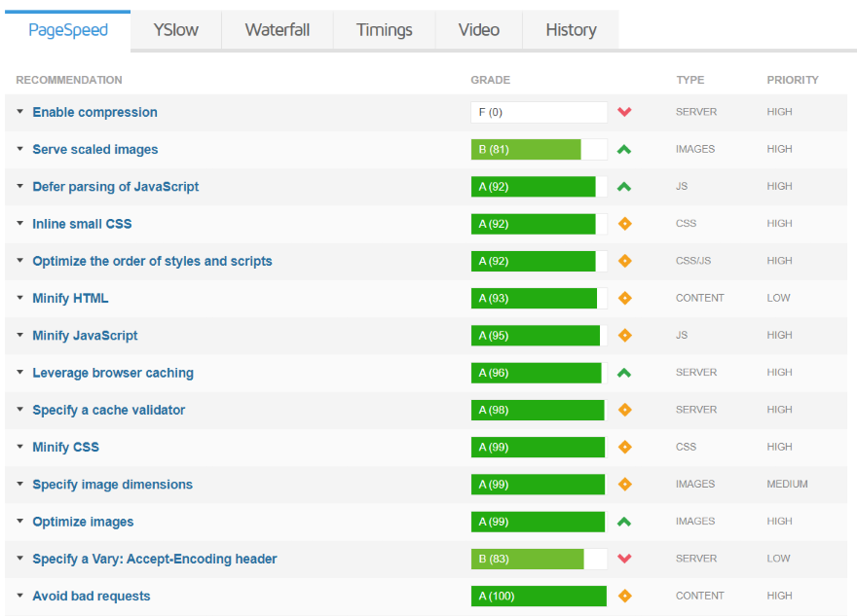857x616 pixels.
Task: Click green up arrow for Optimize images
Action: coord(624,522)
